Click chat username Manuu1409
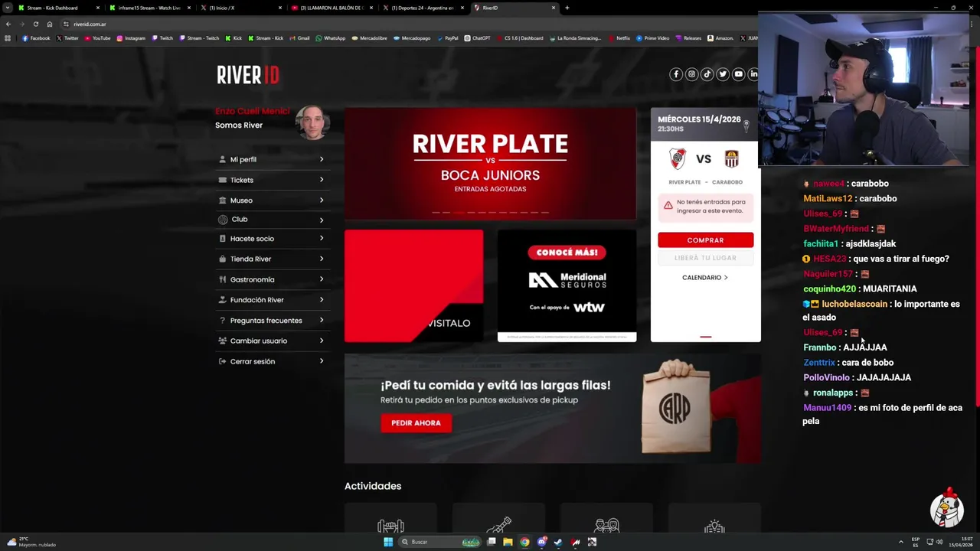 tap(827, 408)
